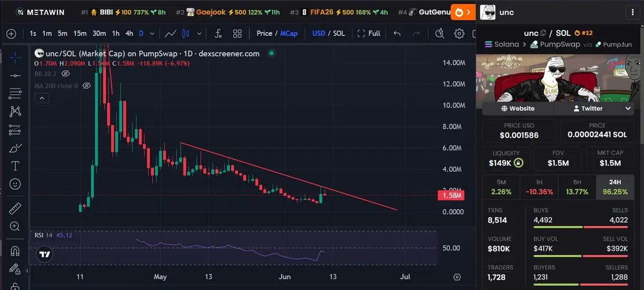The image size is (644, 290).
Task: Redo the chart action
Action: pos(416,34)
